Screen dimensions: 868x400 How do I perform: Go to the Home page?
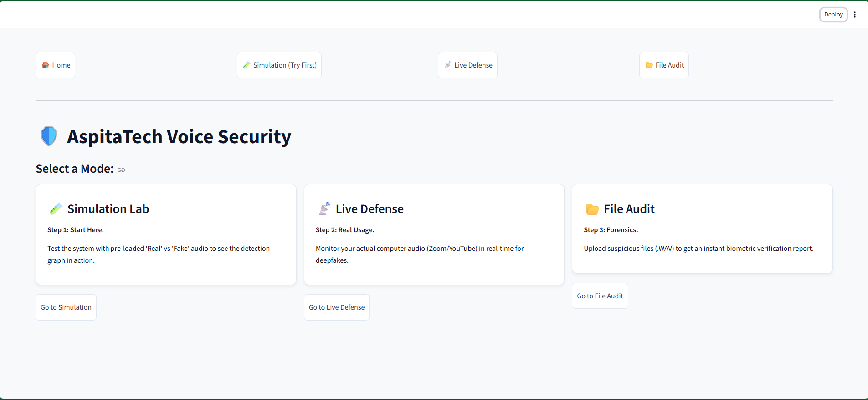click(x=56, y=65)
